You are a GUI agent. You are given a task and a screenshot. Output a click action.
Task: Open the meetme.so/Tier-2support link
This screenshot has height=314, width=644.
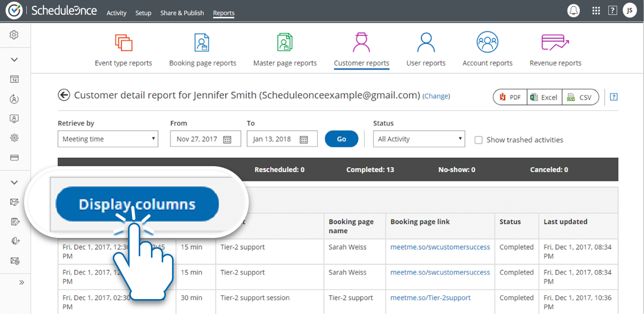(x=430, y=298)
